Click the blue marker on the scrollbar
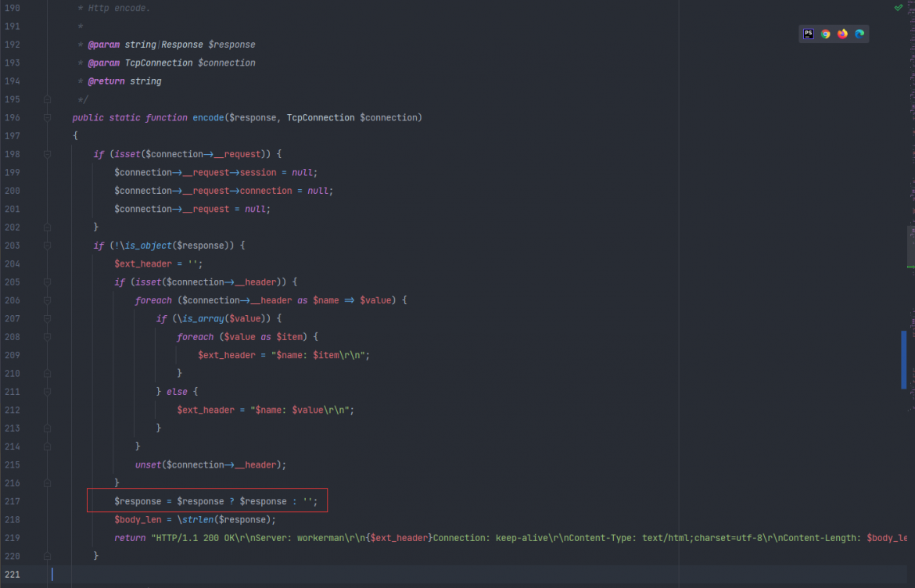Screen dimensions: 915x588 point(904,360)
